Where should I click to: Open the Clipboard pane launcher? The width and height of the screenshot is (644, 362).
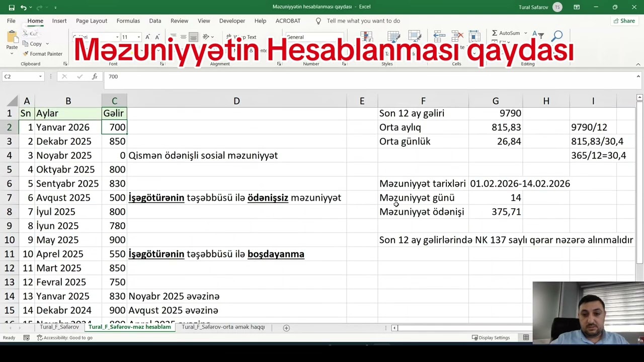65,64
